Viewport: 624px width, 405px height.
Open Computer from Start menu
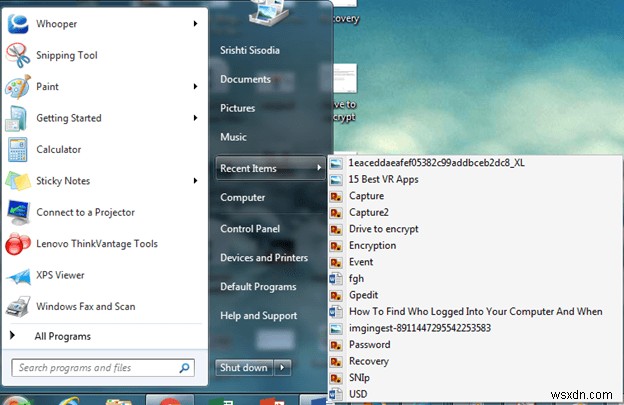click(243, 197)
